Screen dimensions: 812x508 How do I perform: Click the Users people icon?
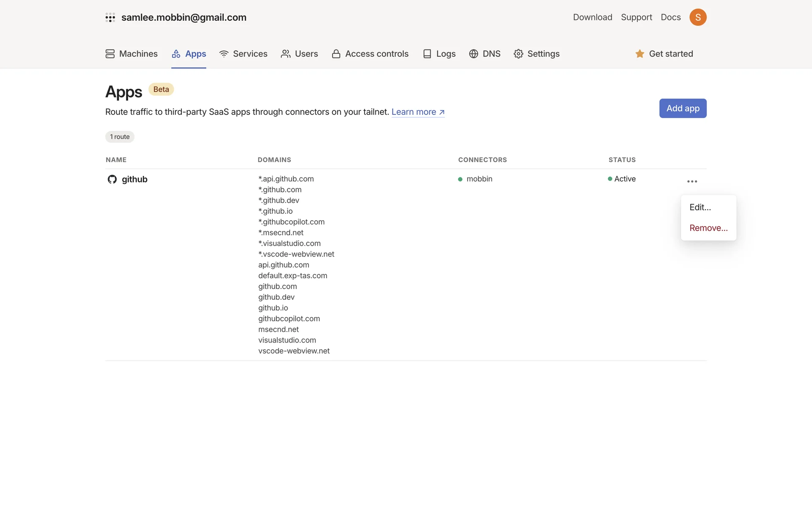[x=285, y=54]
